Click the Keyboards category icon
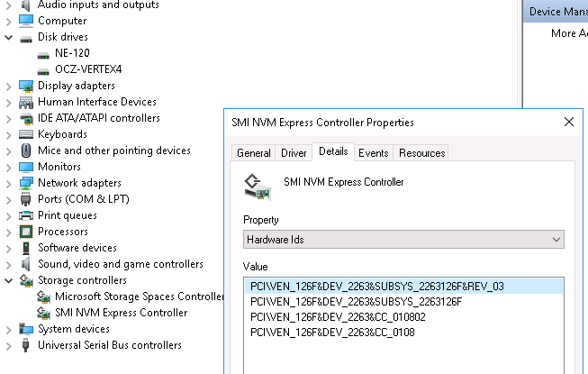Image resolution: width=588 pixels, height=374 pixels. (x=26, y=134)
